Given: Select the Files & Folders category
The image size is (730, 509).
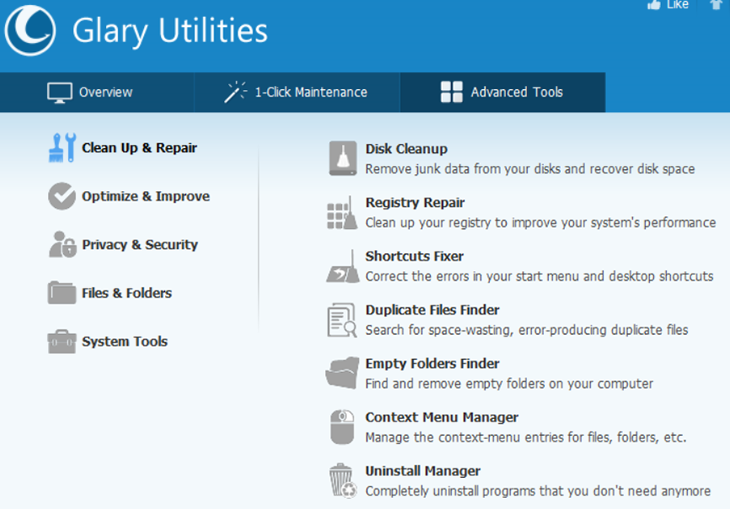Looking at the screenshot, I should click(x=110, y=293).
